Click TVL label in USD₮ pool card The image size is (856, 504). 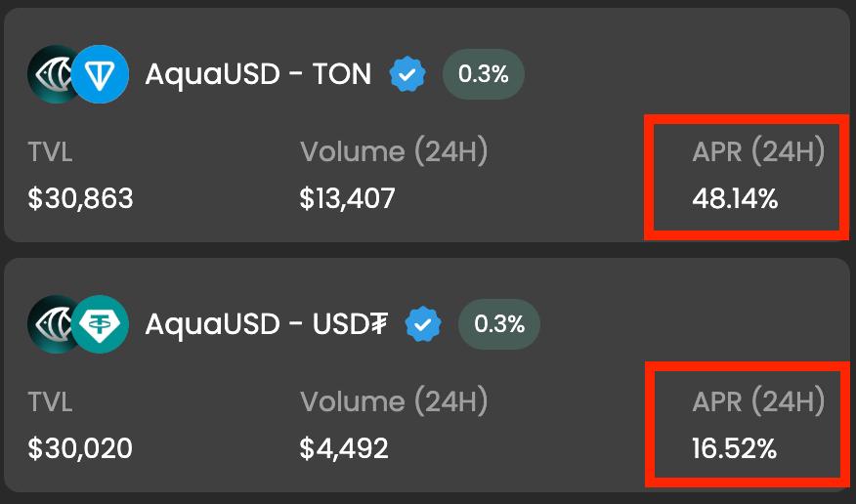tap(50, 402)
